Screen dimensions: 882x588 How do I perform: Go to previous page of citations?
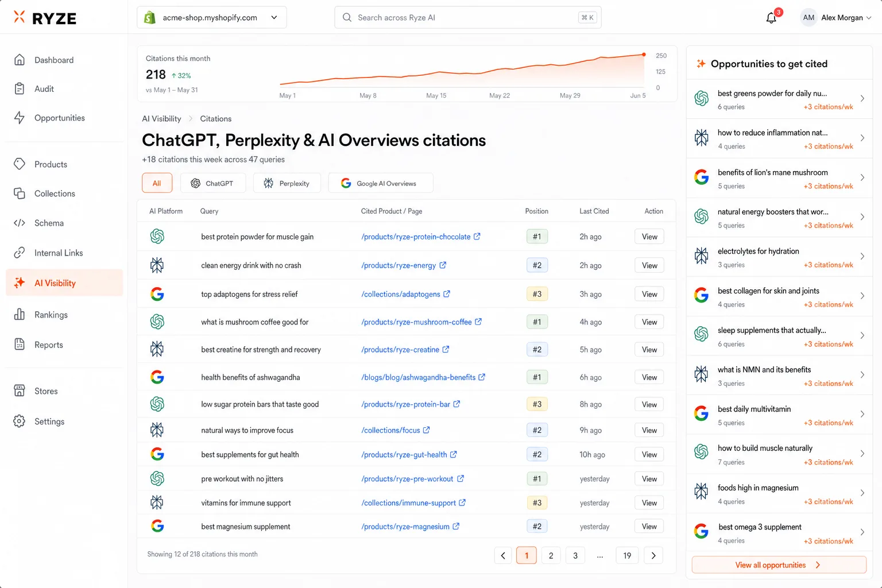[503, 555]
